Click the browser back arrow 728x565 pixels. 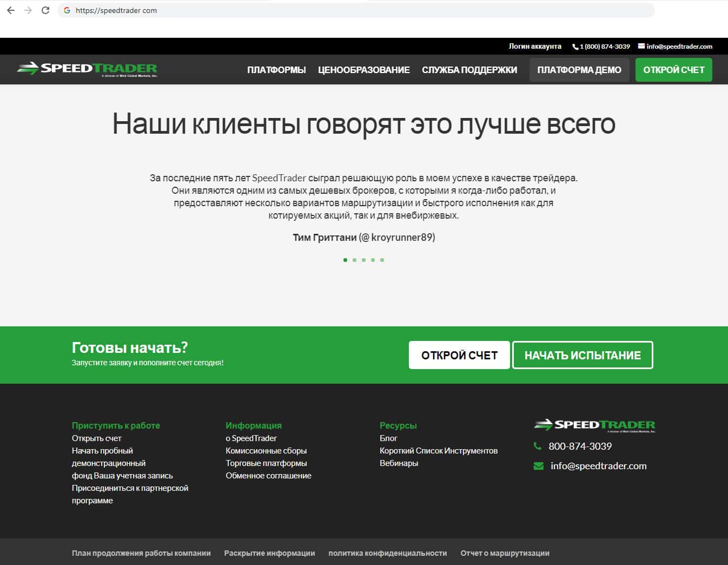pyautogui.click(x=11, y=10)
